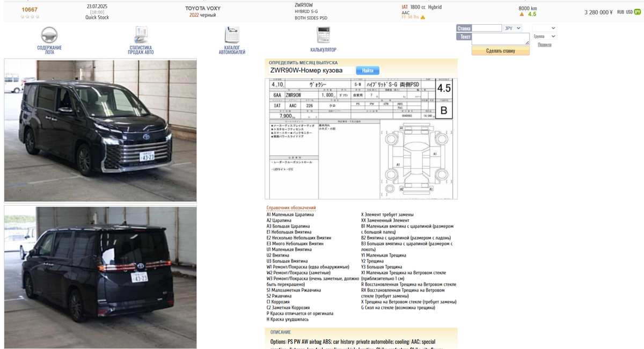Open the Калькулятор calculator icon
Screen dimensions: 644x349
coord(323,35)
